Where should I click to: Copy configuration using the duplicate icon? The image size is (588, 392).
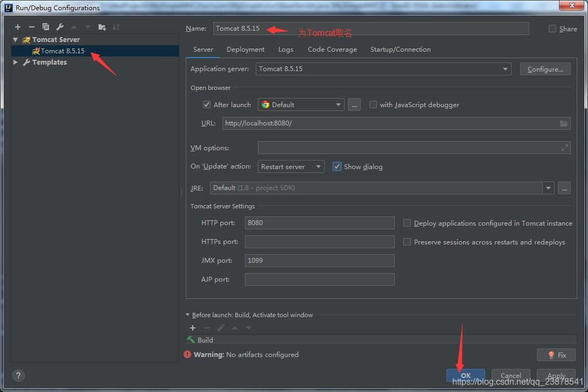point(46,27)
